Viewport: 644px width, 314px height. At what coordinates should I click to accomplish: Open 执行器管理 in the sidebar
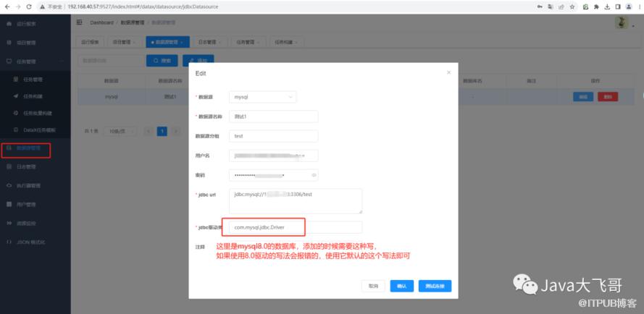pyautogui.click(x=28, y=185)
